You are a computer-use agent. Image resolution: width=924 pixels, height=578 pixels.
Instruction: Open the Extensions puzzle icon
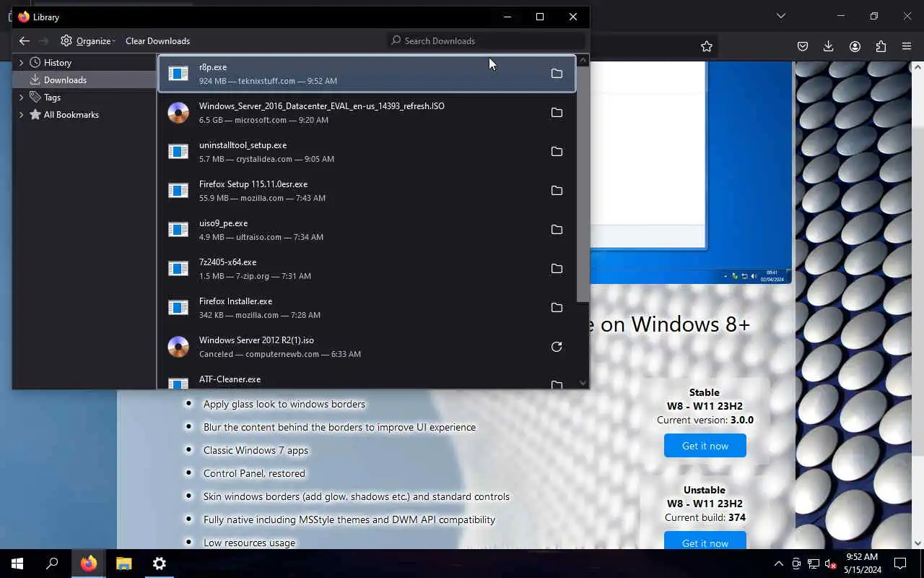coord(881,46)
